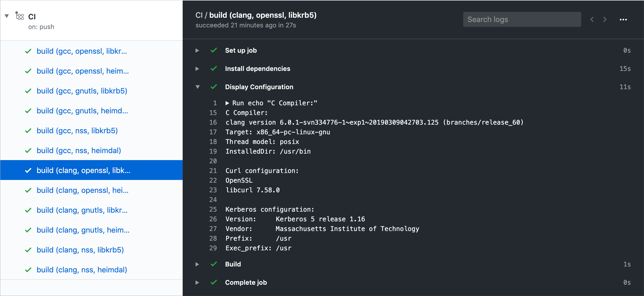644x296 pixels.
Task: Go to next search result arrow
Action: pos(605,19)
